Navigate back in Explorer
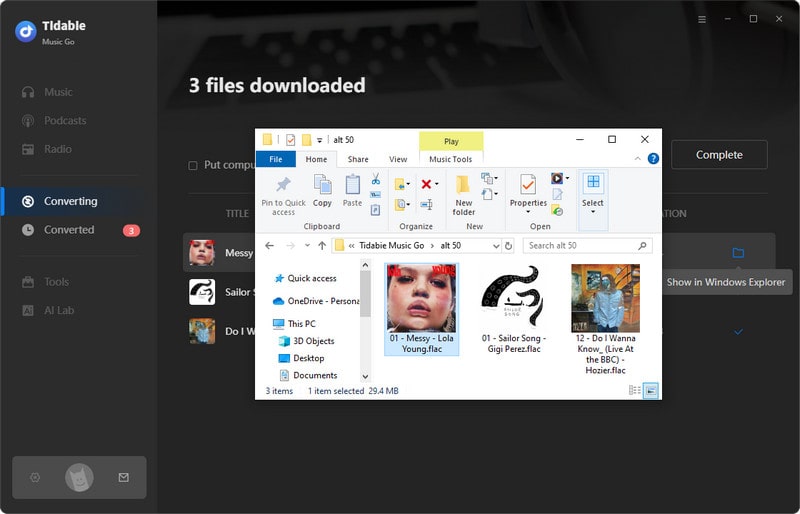800x514 pixels. pyautogui.click(x=269, y=246)
